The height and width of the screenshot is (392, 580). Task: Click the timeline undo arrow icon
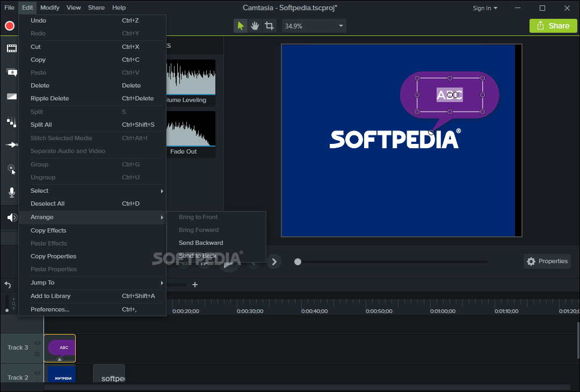pyautogui.click(x=8, y=285)
